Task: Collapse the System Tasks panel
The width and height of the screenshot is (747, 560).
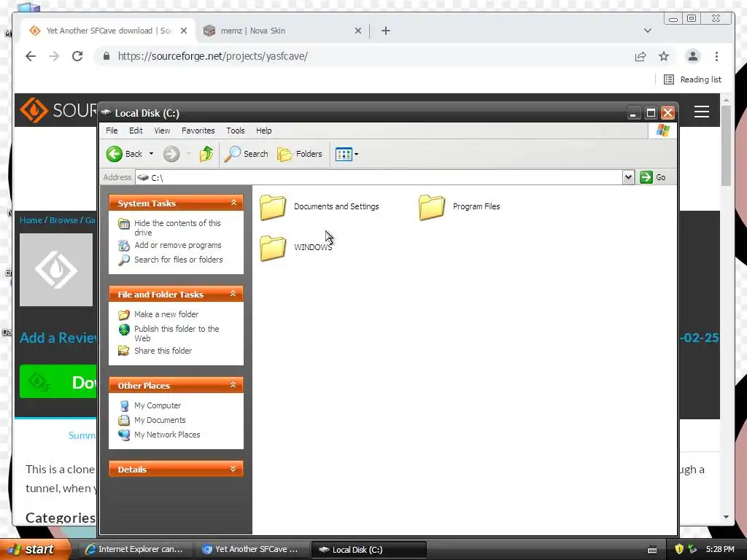Action: 233,203
